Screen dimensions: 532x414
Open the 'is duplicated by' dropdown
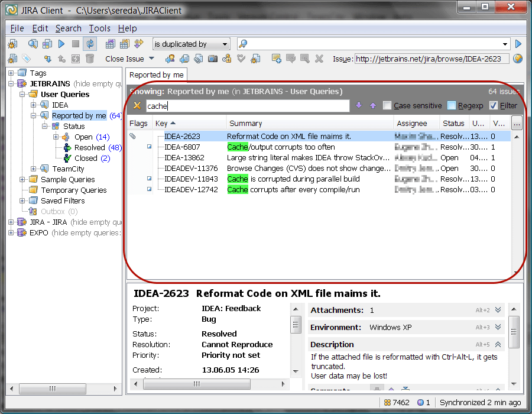click(x=225, y=44)
